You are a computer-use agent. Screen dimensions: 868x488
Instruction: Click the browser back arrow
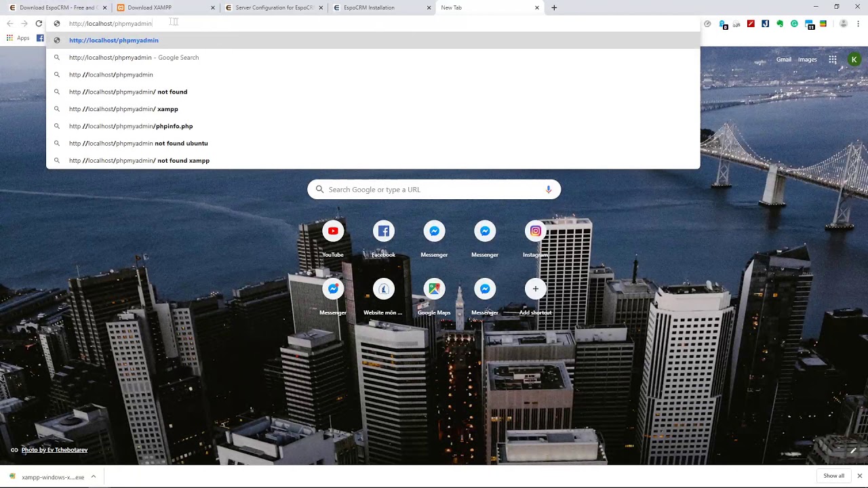tap(9, 24)
